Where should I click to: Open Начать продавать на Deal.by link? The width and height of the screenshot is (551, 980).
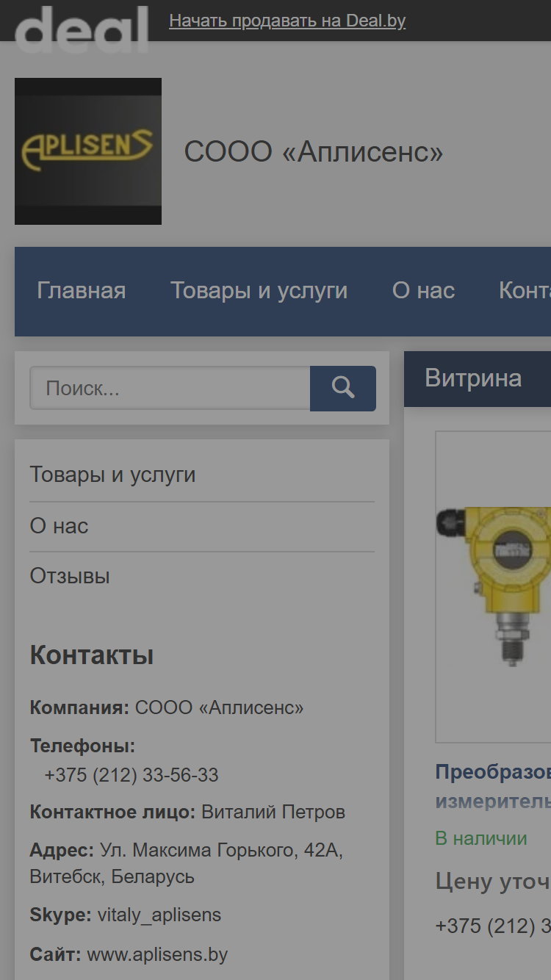coord(287,21)
